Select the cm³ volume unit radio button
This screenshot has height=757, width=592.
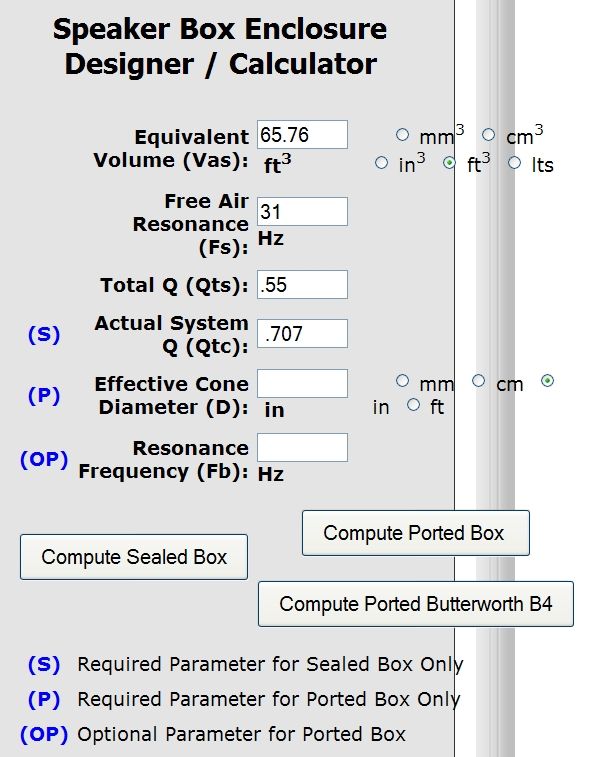tap(488, 135)
